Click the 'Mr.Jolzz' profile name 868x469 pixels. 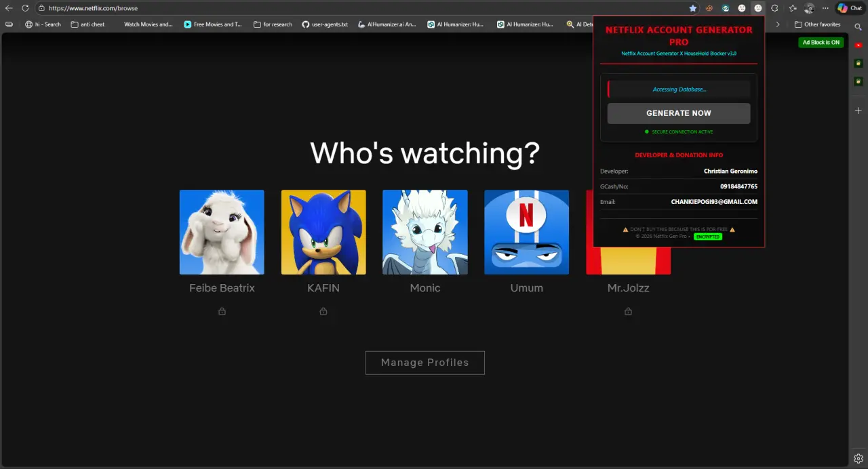pyautogui.click(x=628, y=288)
